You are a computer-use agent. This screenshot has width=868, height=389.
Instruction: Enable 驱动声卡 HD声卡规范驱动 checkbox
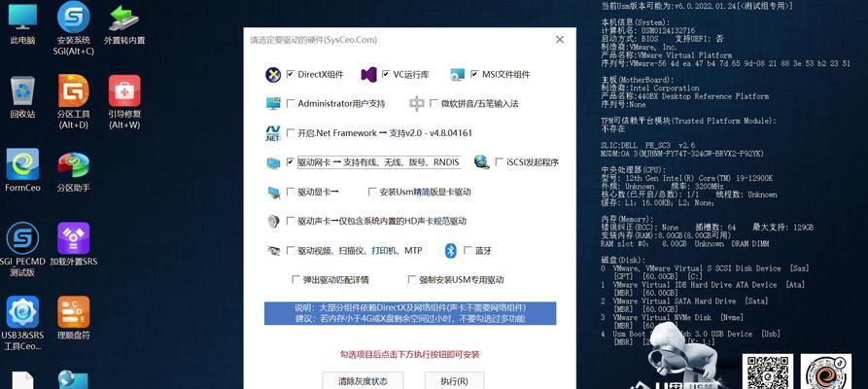click(290, 221)
